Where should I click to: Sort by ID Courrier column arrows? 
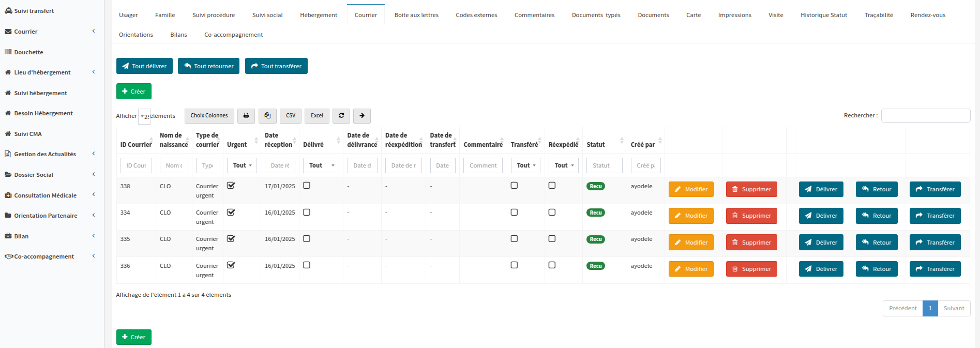(x=151, y=140)
